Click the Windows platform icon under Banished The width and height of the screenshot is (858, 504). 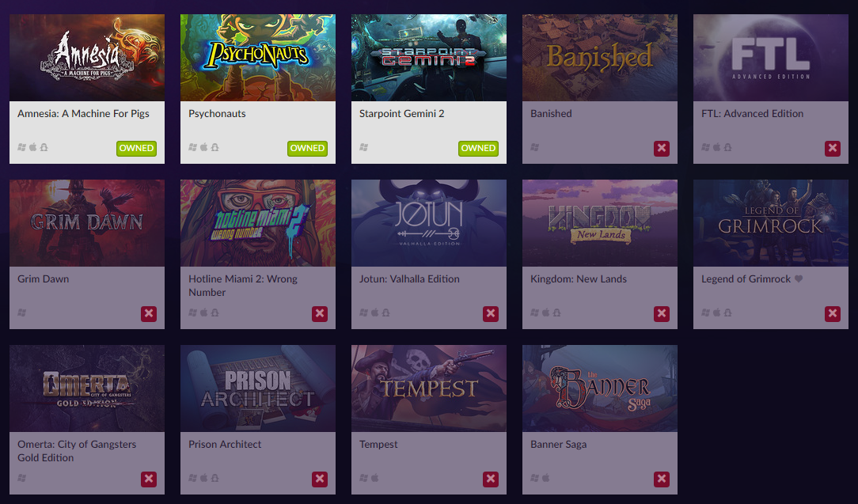(x=534, y=147)
